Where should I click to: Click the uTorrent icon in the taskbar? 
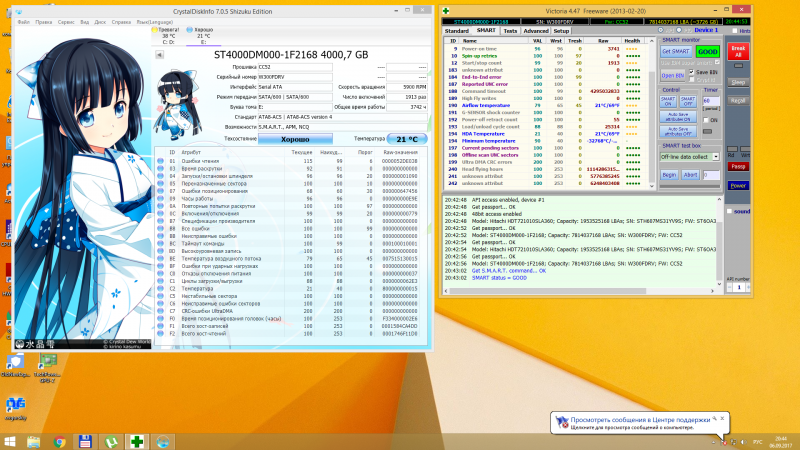(111, 441)
